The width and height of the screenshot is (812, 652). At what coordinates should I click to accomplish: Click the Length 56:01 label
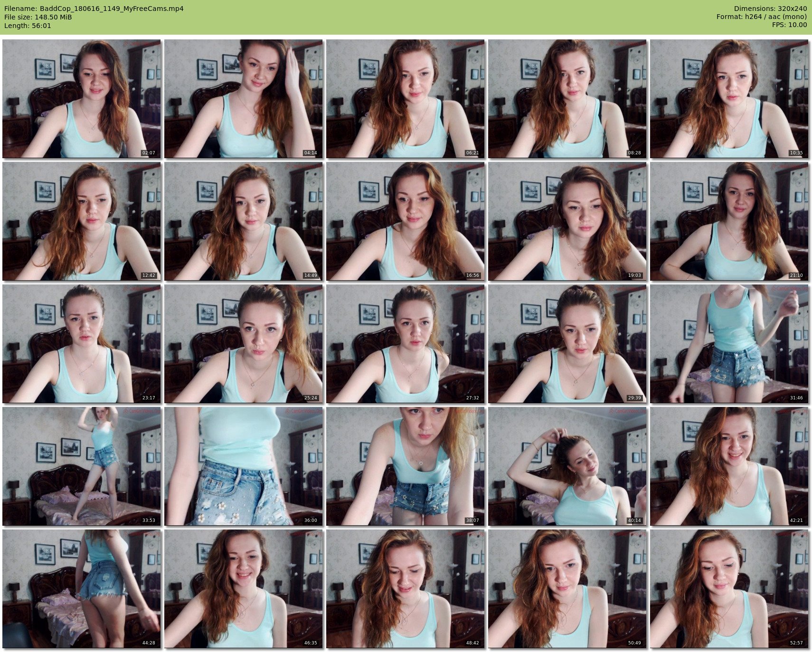pos(28,26)
